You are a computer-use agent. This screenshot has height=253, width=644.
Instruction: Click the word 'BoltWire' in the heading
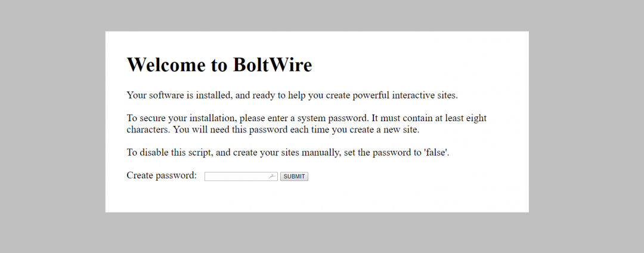click(x=273, y=64)
